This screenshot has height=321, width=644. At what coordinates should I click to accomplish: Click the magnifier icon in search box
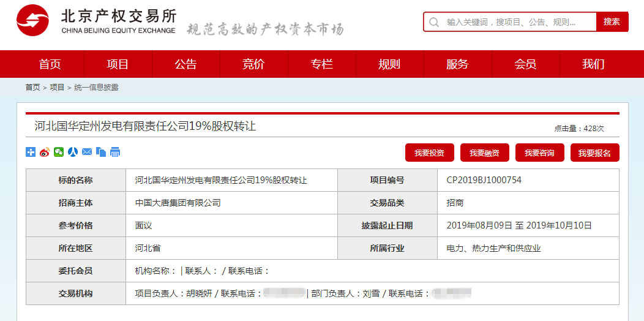433,22
